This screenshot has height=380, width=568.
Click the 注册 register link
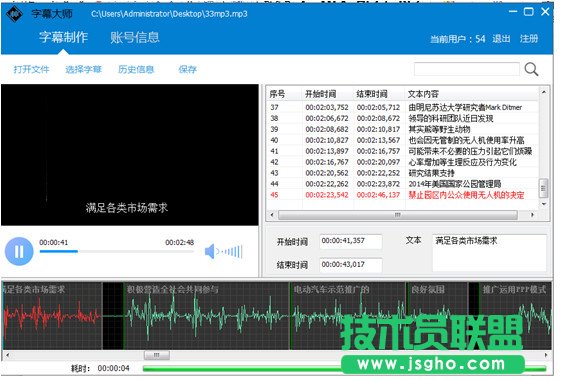click(529, 38)
